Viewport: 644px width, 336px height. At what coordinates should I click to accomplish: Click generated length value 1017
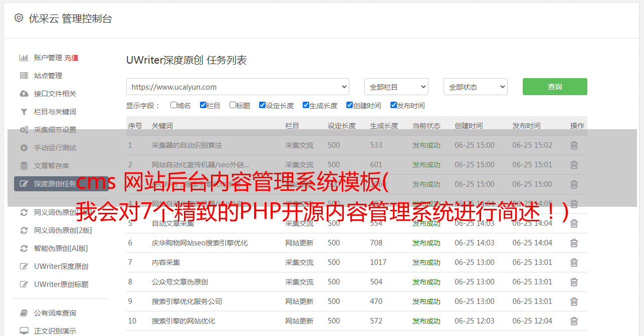[378, 262]
